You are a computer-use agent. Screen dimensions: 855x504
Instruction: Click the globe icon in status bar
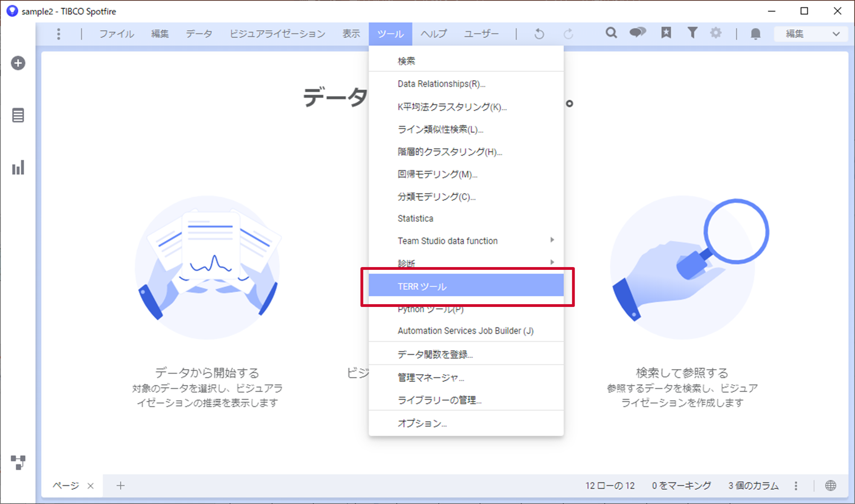pyautogui.click(x=830, y=485)
